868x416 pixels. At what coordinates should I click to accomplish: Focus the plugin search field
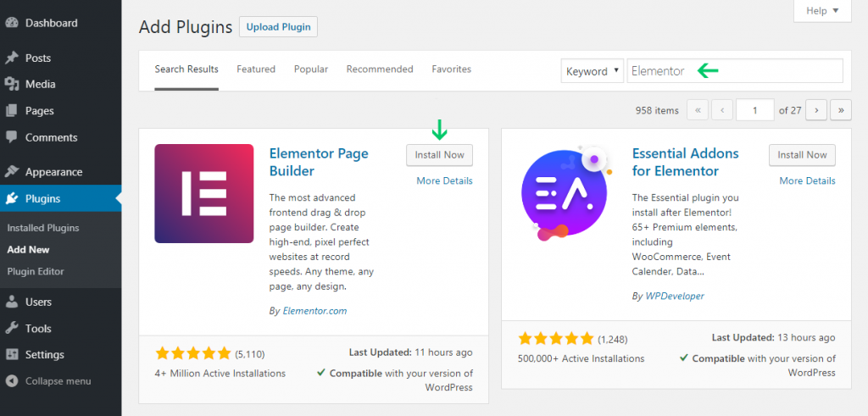tap(735, 71)
